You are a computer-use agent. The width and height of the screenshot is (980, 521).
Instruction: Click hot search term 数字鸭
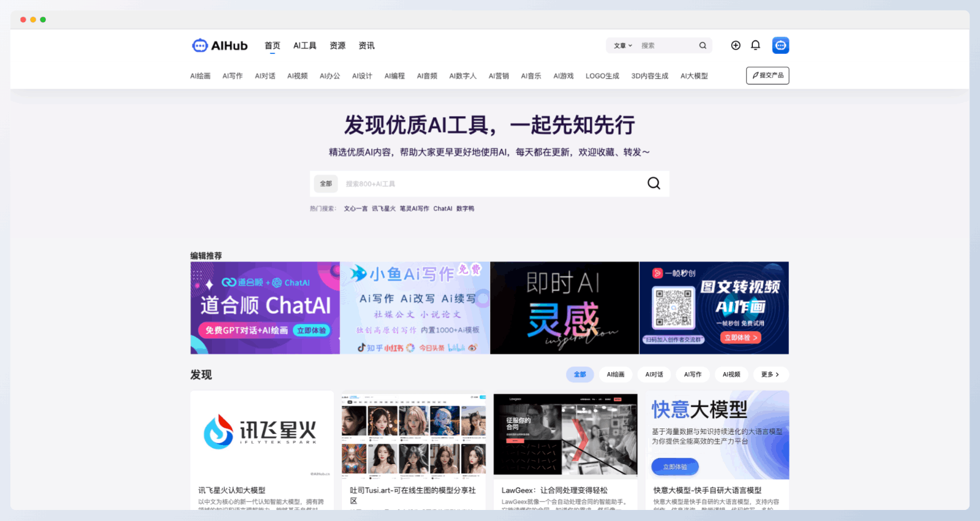click(x=465, y=208)
